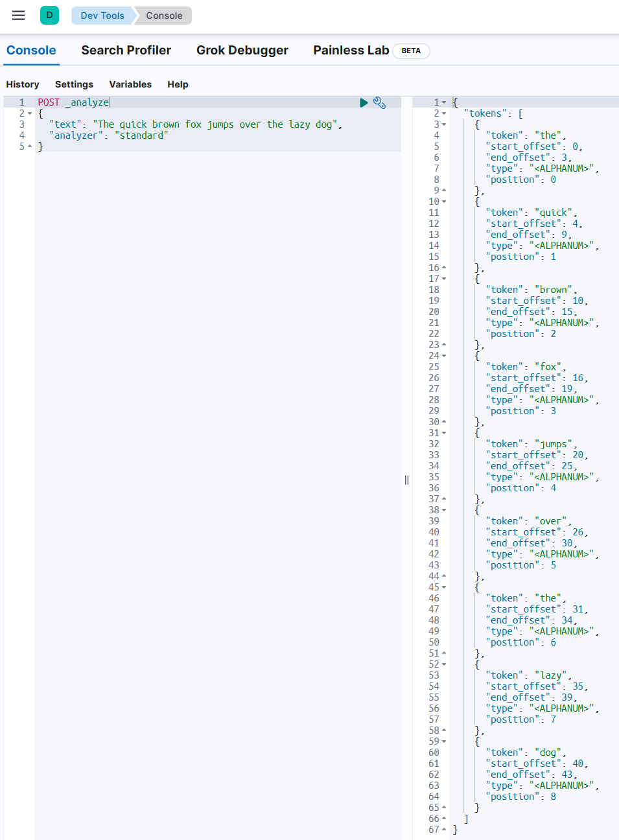The width and height of the screenshot is (619, 840).
Task: Click the editor pane resize handle
Action: (x=406, y=480)
